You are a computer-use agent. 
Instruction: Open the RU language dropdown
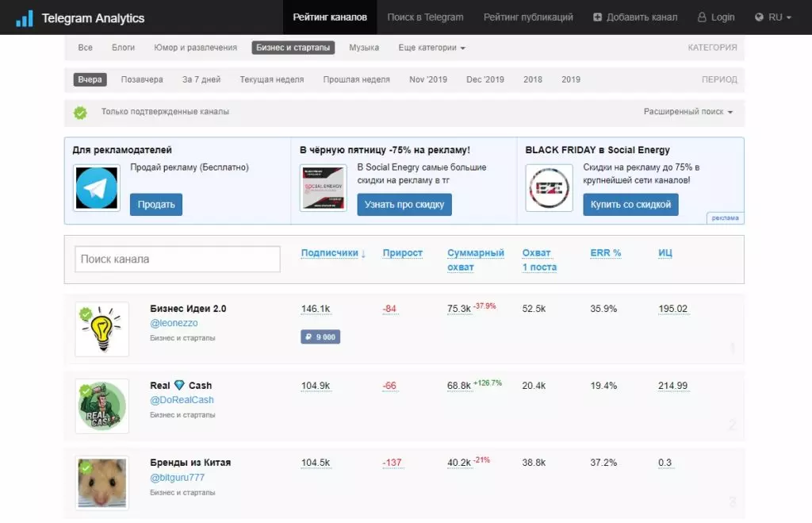pos(772,17)
